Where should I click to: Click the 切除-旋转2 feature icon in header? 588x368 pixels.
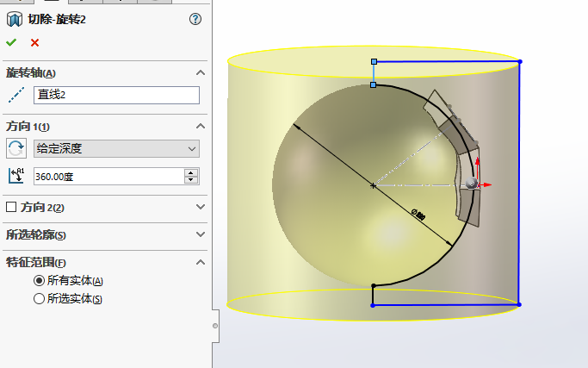15,18
